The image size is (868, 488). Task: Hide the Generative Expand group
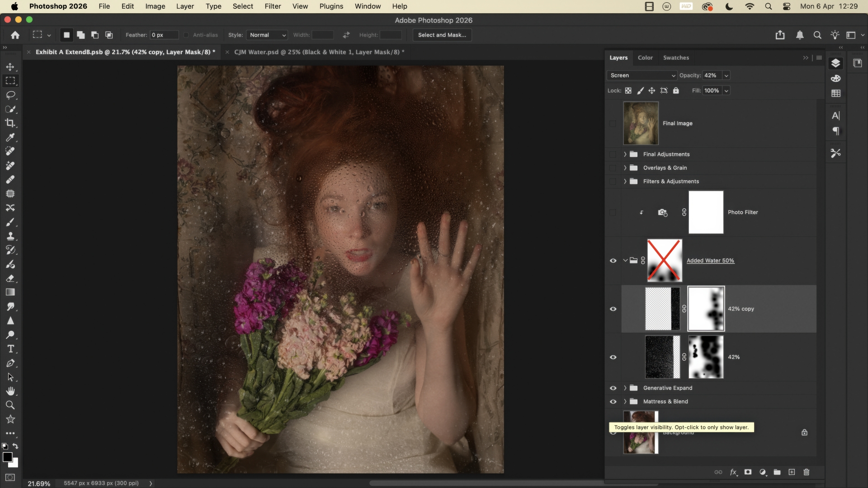[x=613, y=388]
